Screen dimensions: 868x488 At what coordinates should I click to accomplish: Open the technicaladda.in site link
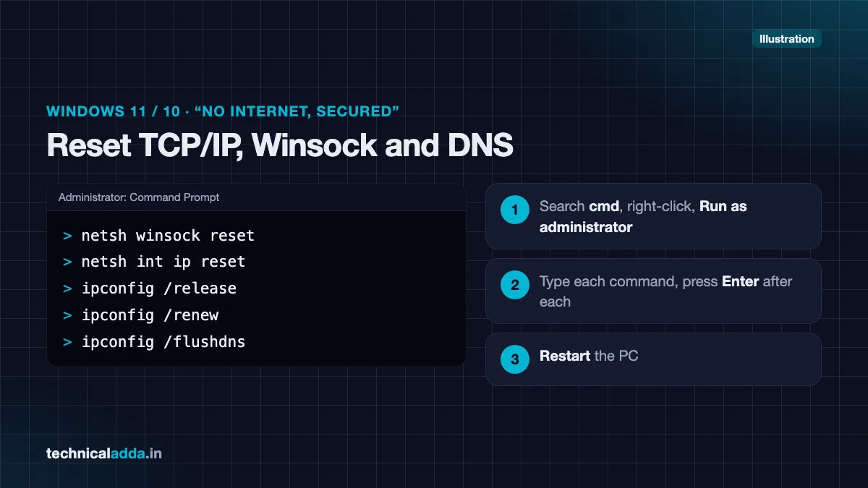[x=104, y=454]
